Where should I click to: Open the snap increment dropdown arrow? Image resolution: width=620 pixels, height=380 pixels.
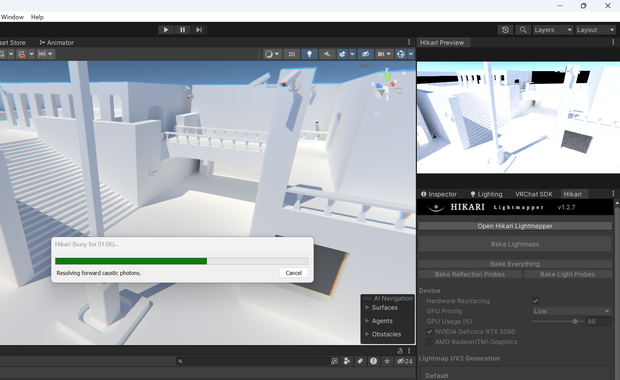[x=51, y=54]
